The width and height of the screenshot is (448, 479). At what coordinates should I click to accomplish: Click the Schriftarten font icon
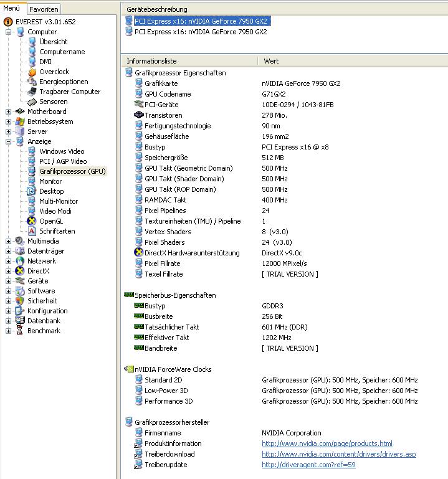point(32,231)
